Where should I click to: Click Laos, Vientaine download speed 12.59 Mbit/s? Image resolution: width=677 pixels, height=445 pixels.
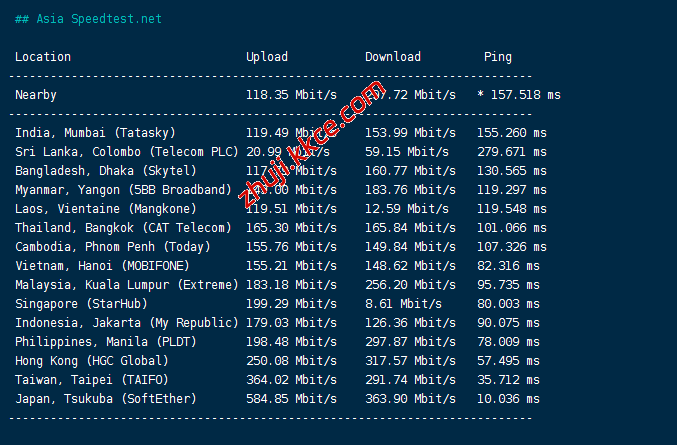(407, 209)
